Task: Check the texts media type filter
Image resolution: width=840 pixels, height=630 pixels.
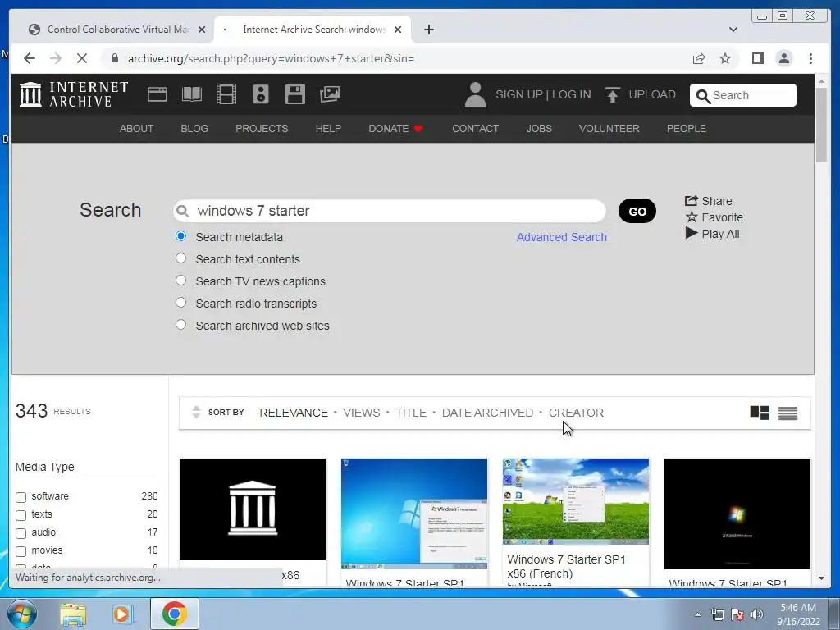Action: (x=21, y=515)
